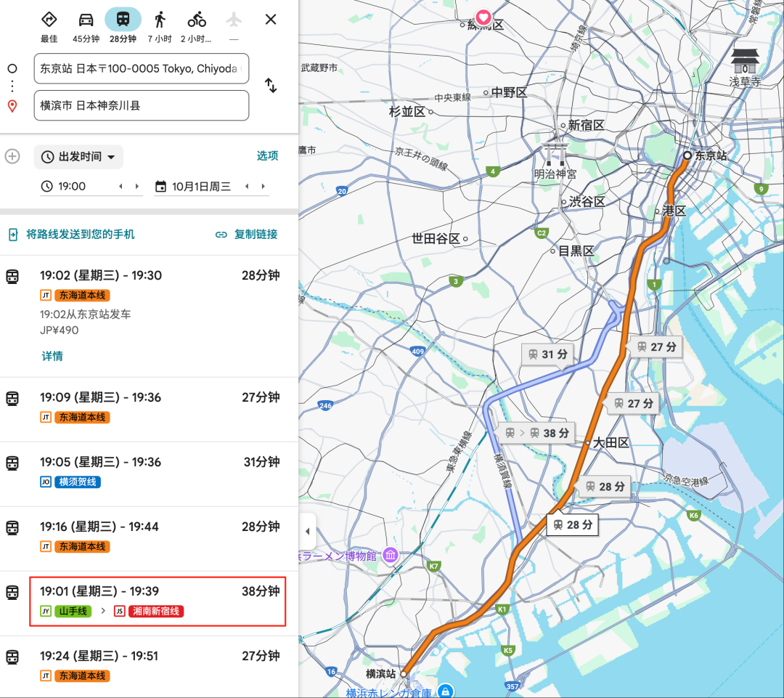Go to the previous date
Viewport: 784px width, 698px height.
pos(247,186)
